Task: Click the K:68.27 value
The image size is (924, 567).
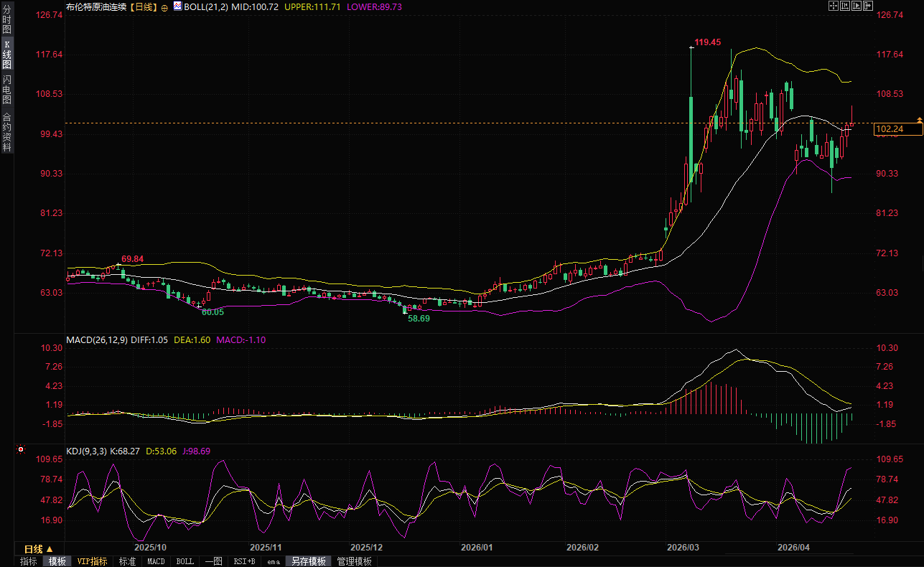Action: [126, 451]
